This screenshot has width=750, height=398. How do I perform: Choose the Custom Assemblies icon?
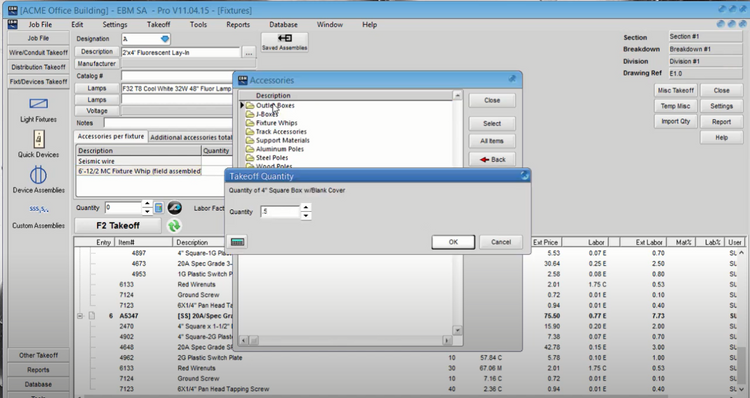click(x=38, y=210)
